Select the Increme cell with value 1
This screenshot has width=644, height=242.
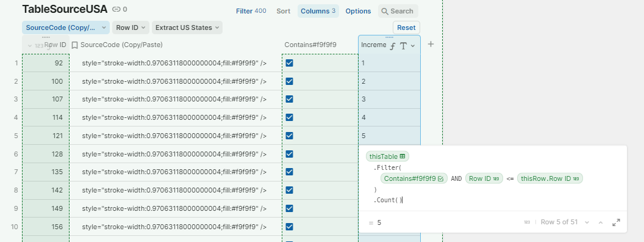tap(389, 63)
